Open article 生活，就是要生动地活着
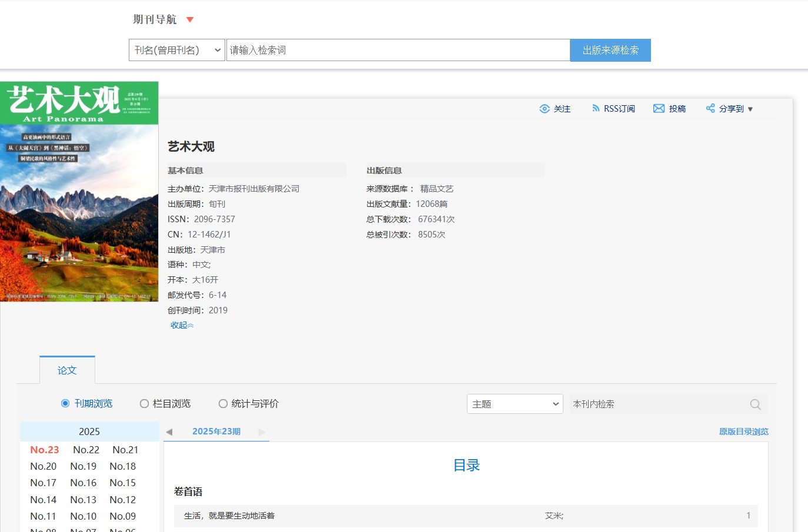 (229, 516)
